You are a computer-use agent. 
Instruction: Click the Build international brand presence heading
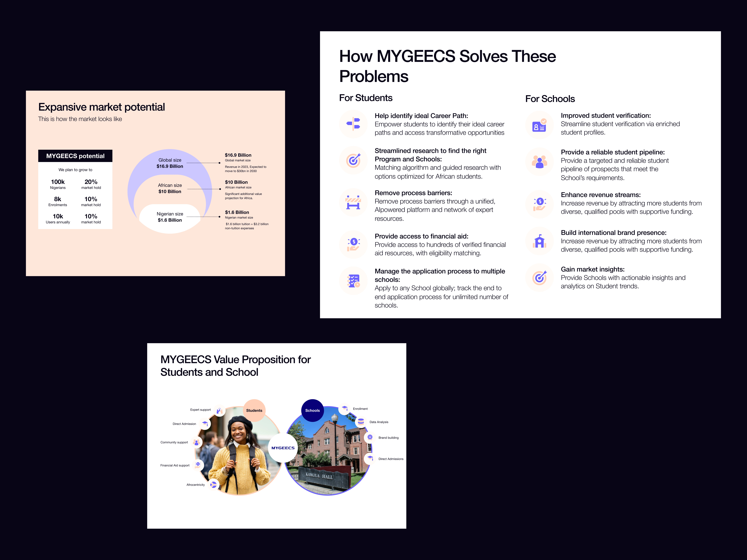click(614, 233)
